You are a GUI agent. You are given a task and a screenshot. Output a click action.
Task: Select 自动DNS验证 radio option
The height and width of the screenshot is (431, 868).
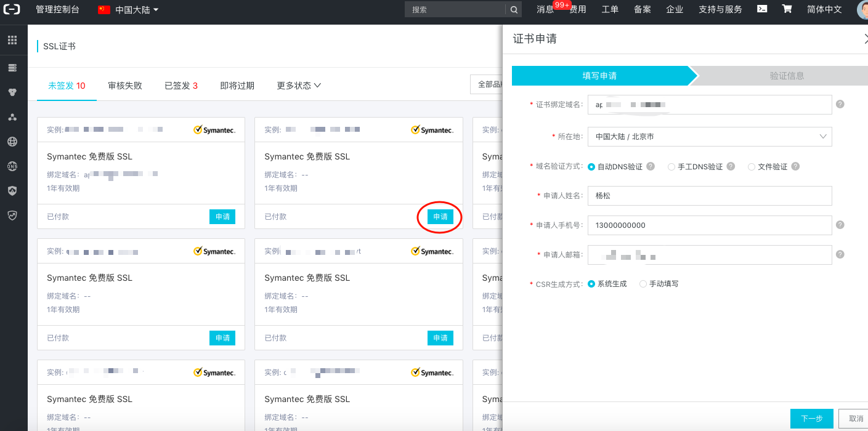coord(591,167)
